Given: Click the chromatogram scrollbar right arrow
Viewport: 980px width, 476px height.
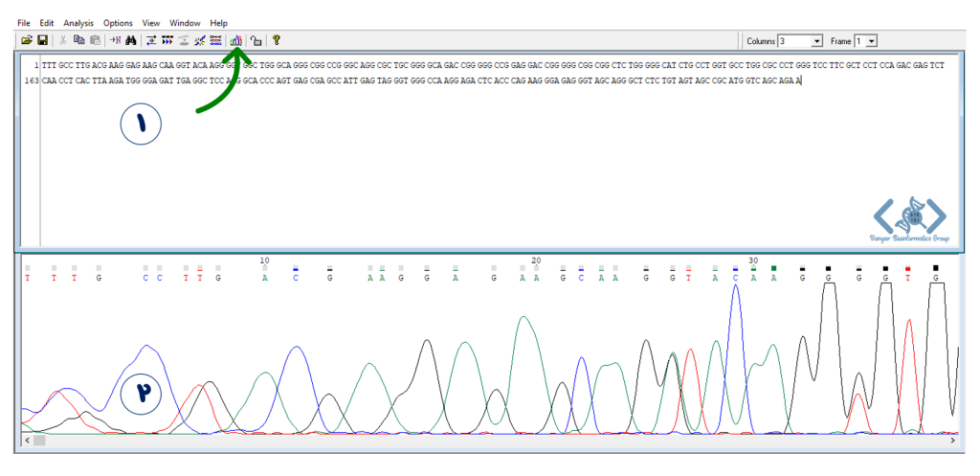Looking at the screenshot, I should pyautogui.click(x=952, y=441).
